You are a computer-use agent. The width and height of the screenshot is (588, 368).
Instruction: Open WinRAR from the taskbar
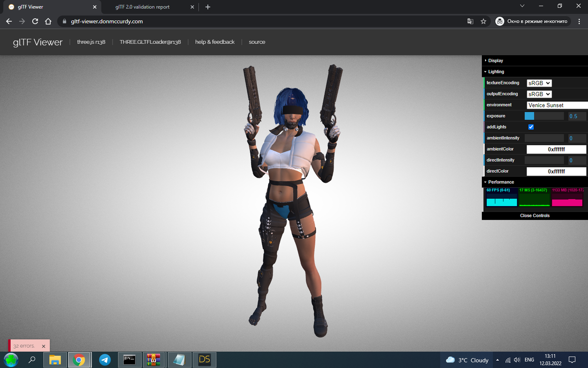click(154, 360)
